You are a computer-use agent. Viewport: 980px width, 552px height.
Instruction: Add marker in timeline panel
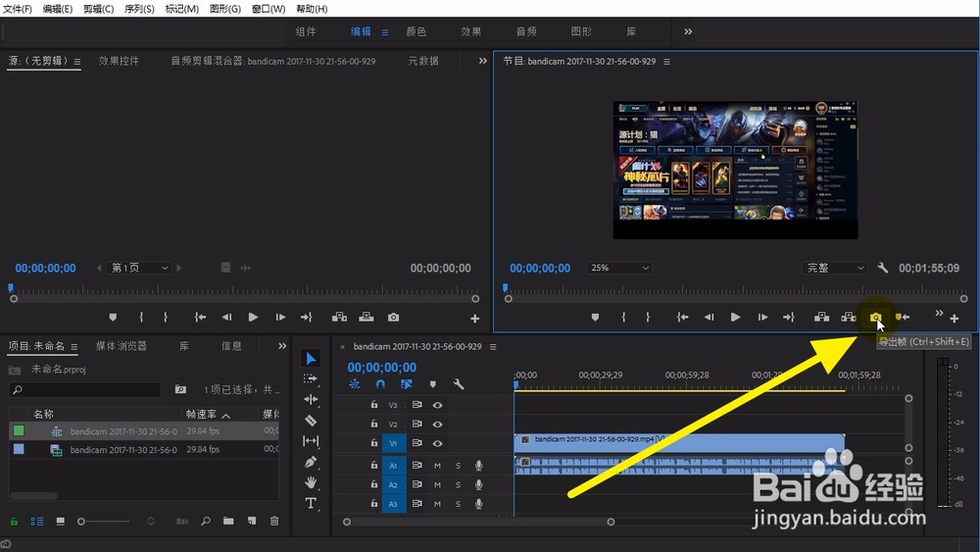pos(432,384)
